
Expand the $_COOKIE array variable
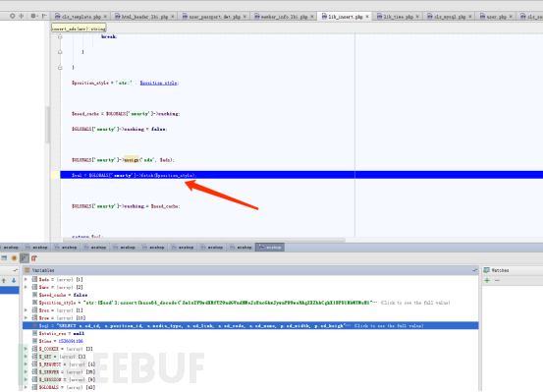pos(26,349)
